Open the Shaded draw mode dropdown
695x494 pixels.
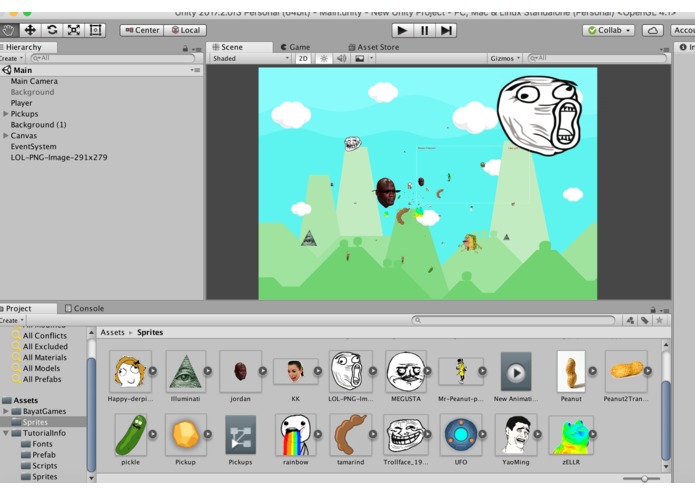pos(250,58)
